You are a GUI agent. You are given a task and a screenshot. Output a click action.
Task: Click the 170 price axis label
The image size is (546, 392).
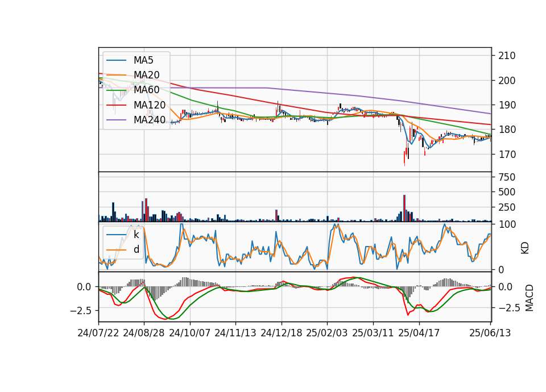point(507,155)
